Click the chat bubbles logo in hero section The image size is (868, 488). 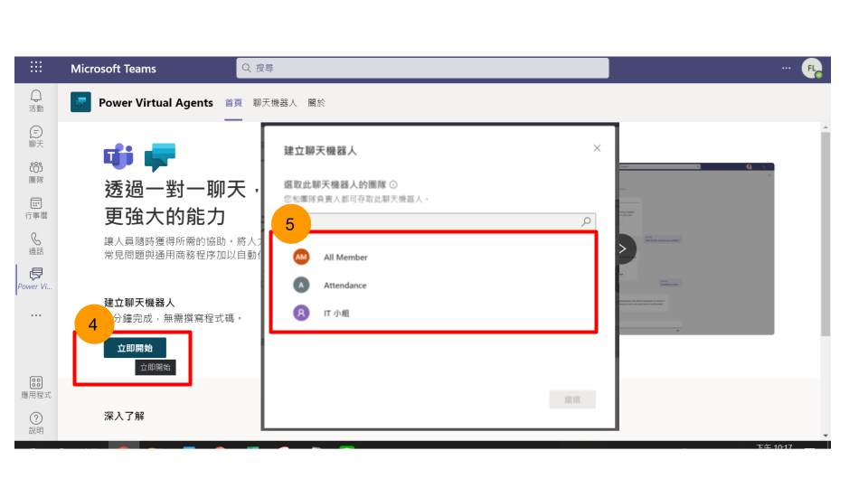160,156
